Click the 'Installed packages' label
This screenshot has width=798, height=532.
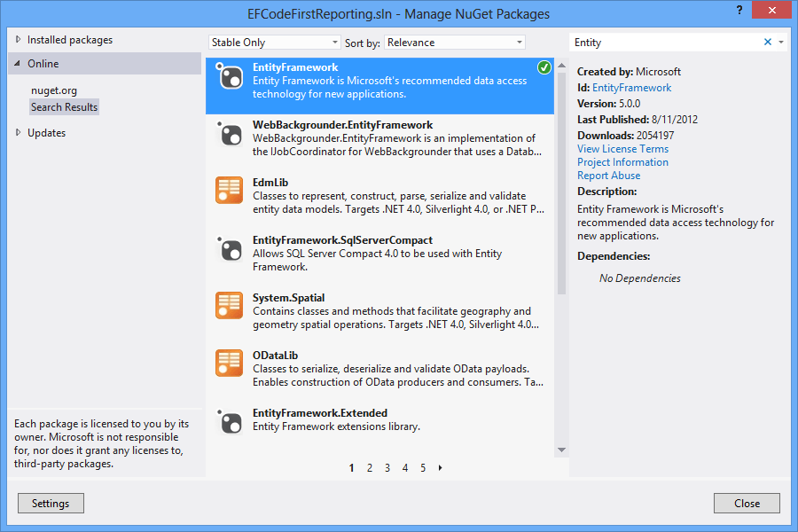click(x=70, y=40)
